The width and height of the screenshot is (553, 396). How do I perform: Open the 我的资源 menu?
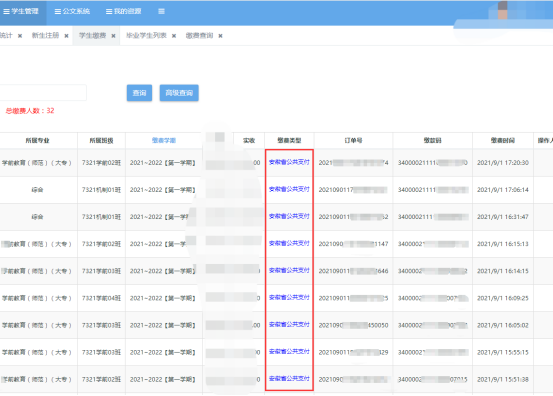click(x=123, y=11)
